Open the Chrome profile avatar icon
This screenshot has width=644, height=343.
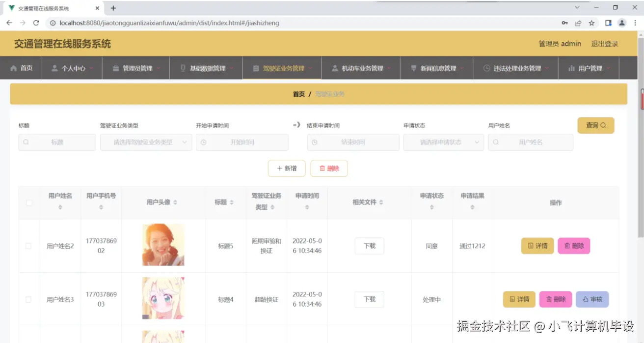click(x=622, y=23)
